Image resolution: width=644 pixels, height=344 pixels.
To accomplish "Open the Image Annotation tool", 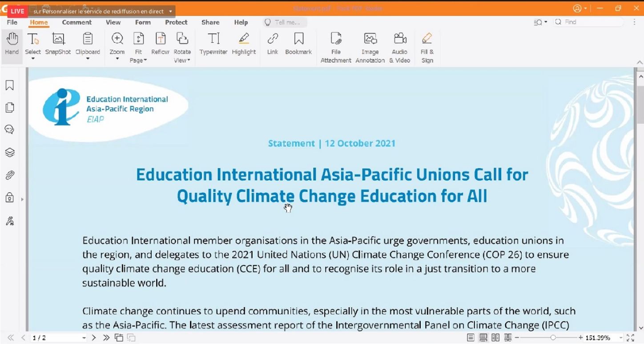I will click(x=370, y=48).
